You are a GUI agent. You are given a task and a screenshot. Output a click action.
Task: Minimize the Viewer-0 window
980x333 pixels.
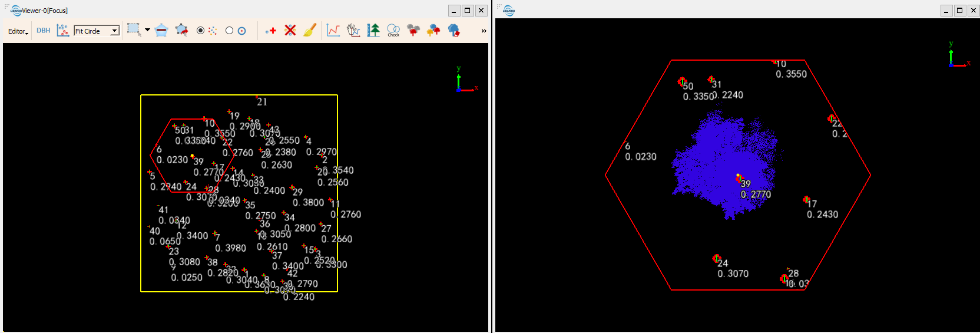coord(454,11)
